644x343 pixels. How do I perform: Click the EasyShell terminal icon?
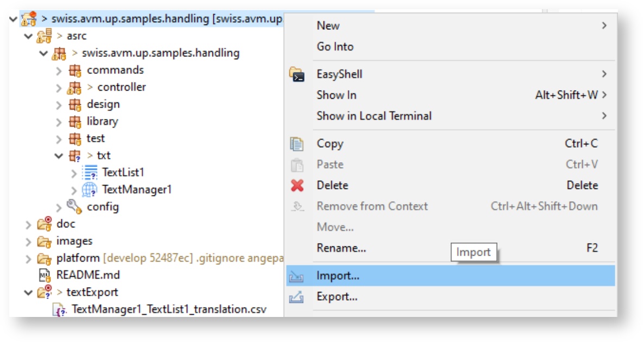[297, 74]
